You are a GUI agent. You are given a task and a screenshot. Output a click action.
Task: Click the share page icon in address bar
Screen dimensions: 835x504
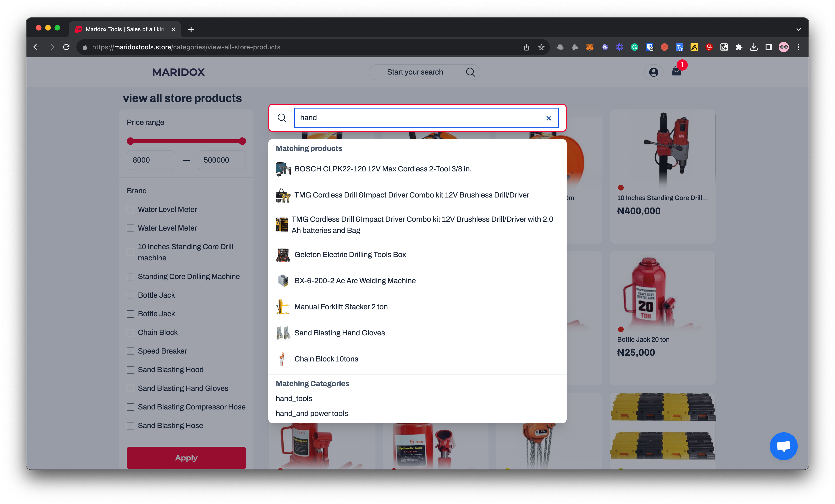coord(526,47)
